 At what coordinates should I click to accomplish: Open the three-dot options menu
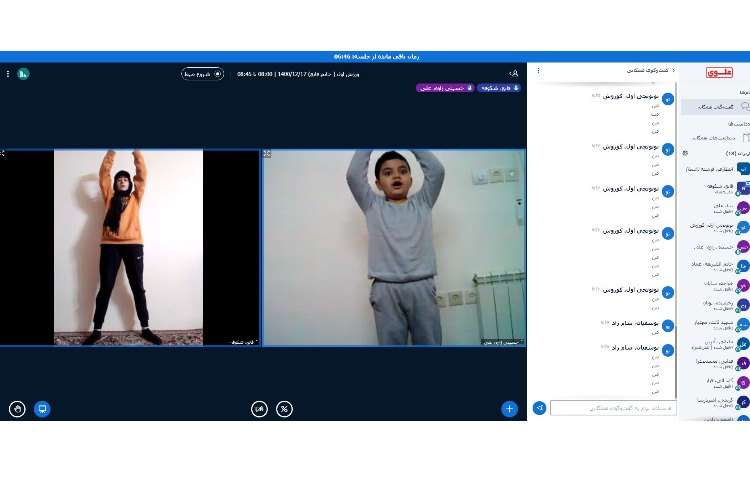click(x=7, y=73)
